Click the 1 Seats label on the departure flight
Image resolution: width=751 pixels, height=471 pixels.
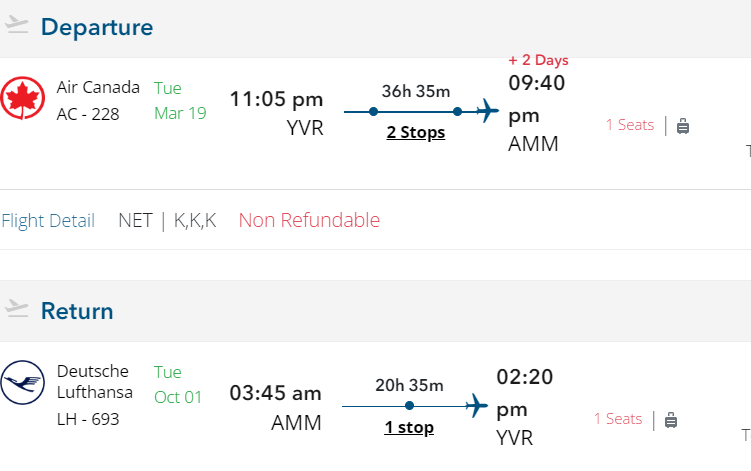(630, 125)
